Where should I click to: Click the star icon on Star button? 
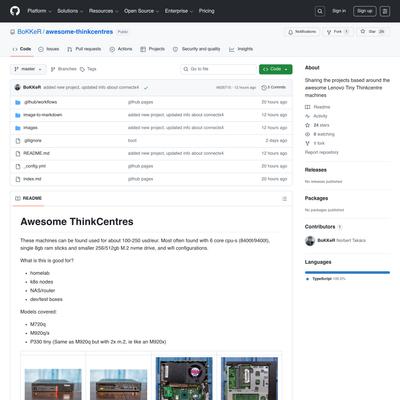pos(363,31)
